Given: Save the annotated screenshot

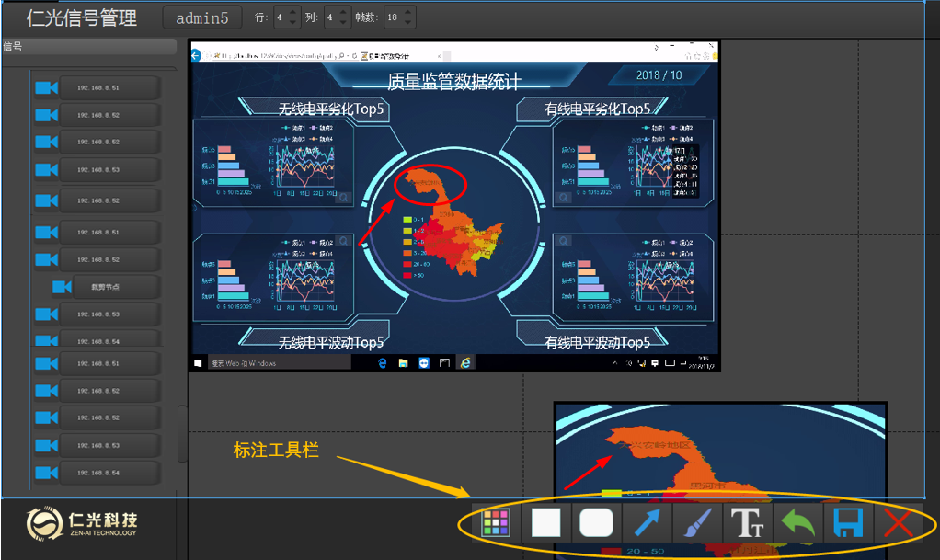Looking at the screenshot, I should click(x=846, y=522).
